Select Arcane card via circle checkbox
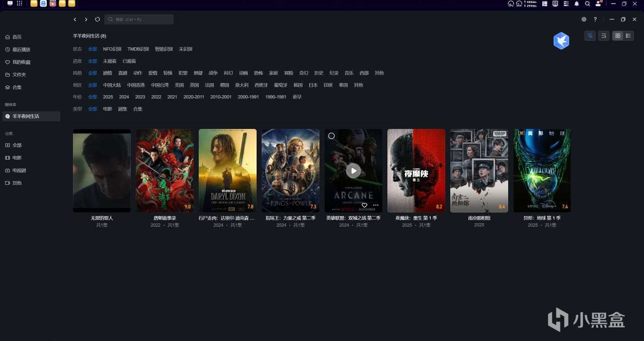 pos(331,135)
